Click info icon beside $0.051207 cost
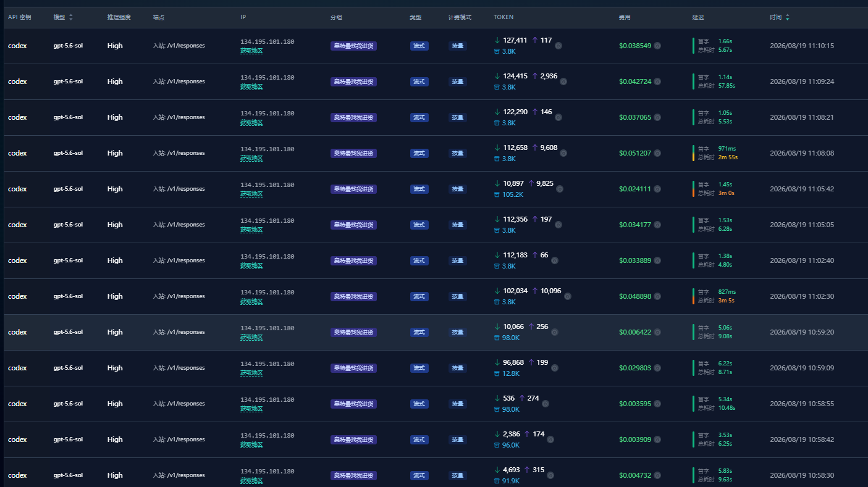 tap(657, 153)
